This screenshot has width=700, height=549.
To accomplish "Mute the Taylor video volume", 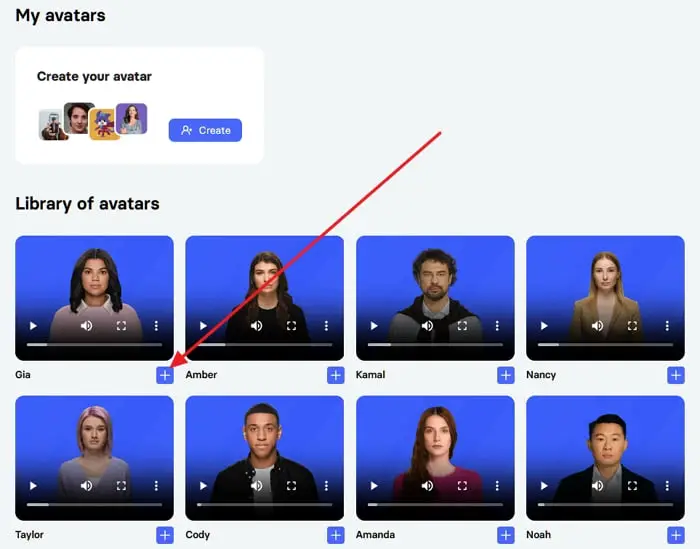I will tap(87, 486).
